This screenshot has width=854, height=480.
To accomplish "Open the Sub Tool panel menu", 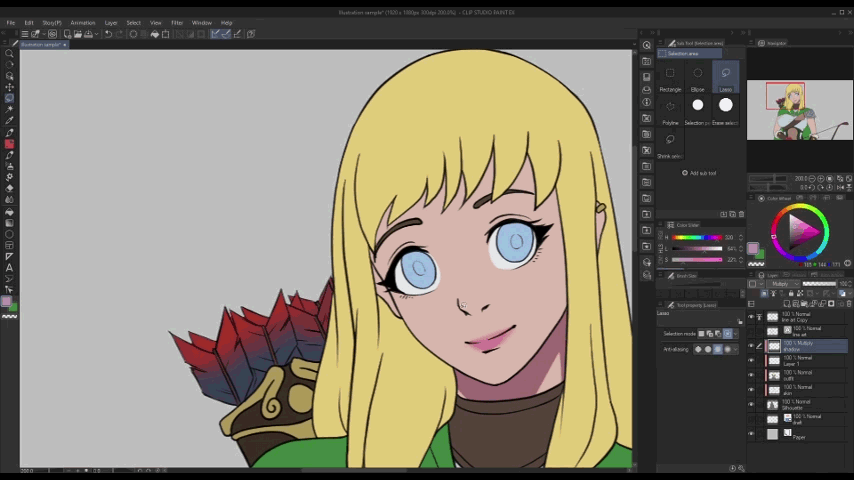I will 660,43.
